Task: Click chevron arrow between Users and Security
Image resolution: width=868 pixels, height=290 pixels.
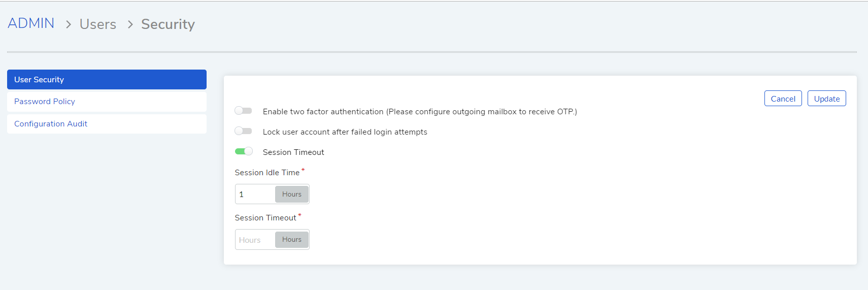Action: pyautogui.click(x=130, y=24)
